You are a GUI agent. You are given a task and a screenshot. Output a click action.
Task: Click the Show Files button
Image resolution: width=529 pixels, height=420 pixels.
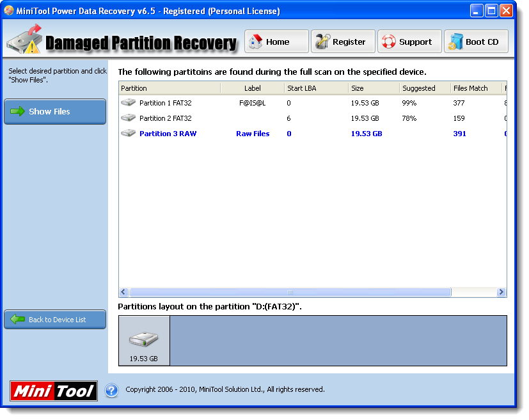[55, 112]
